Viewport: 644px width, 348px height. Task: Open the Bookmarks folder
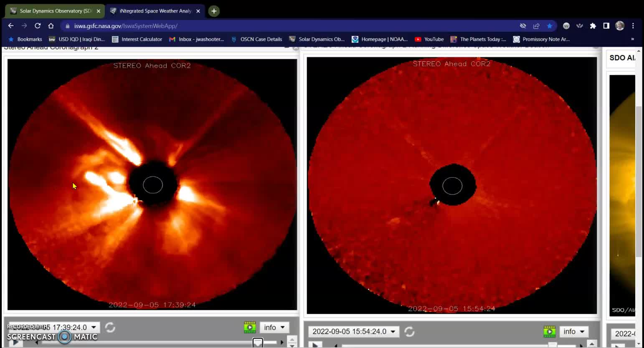point(25,39)
